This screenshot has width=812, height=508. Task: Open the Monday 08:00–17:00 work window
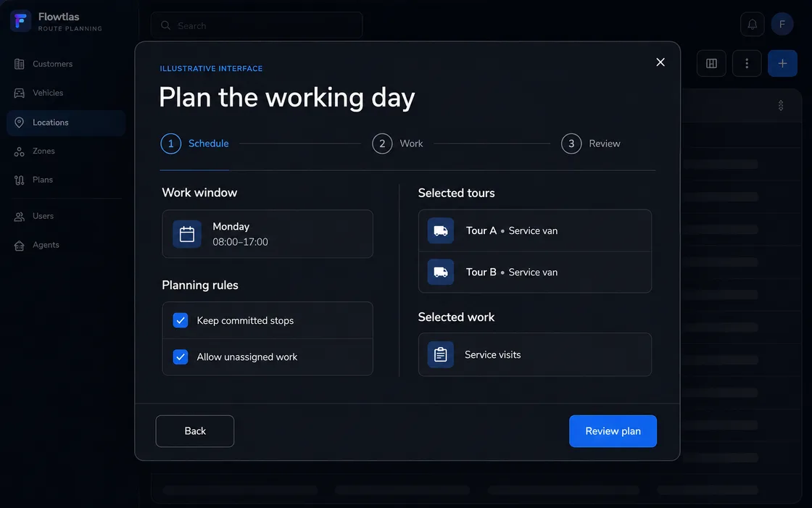(x=268, y=234)
